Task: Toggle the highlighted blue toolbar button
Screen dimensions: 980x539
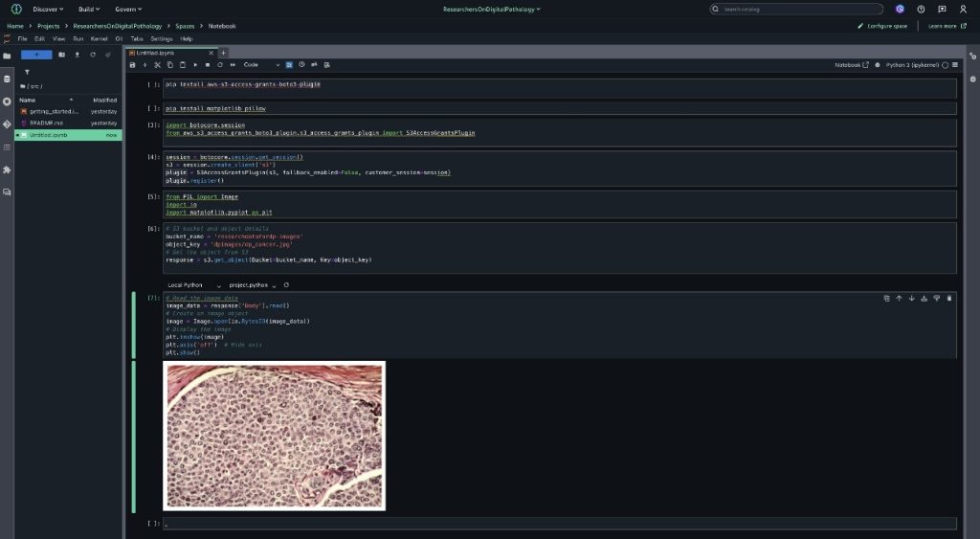Action: pyautogui.click(x=289, y=65)
